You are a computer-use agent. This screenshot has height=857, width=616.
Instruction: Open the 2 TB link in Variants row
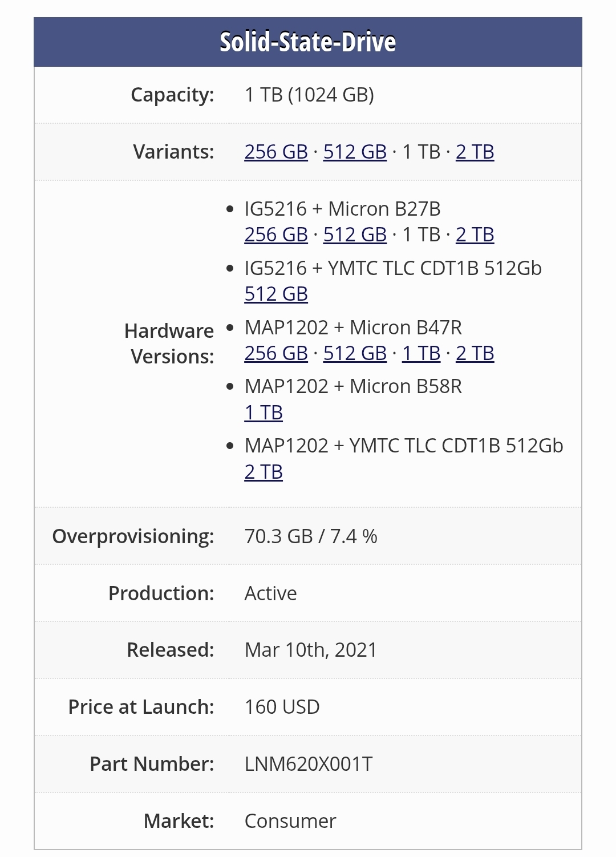[475, 152]
